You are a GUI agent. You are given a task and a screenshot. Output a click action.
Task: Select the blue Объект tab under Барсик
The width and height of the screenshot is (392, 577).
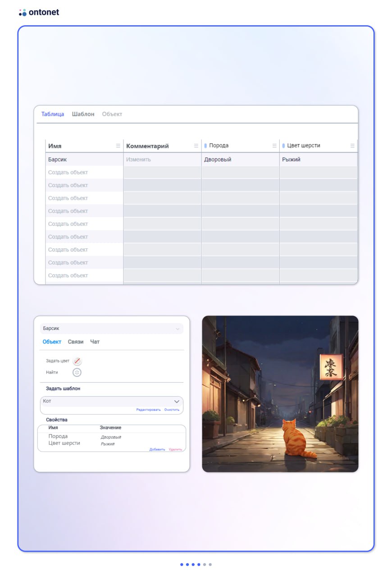52,342
